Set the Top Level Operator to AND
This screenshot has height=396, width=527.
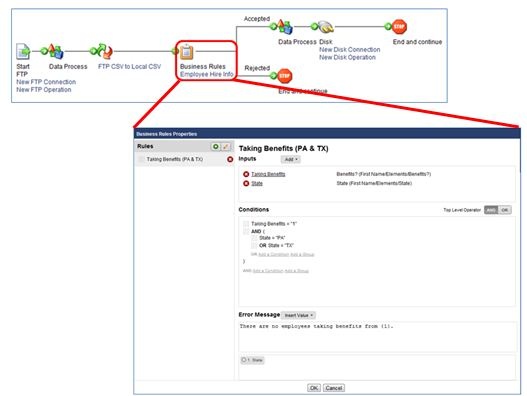click(x=491, y=210)
